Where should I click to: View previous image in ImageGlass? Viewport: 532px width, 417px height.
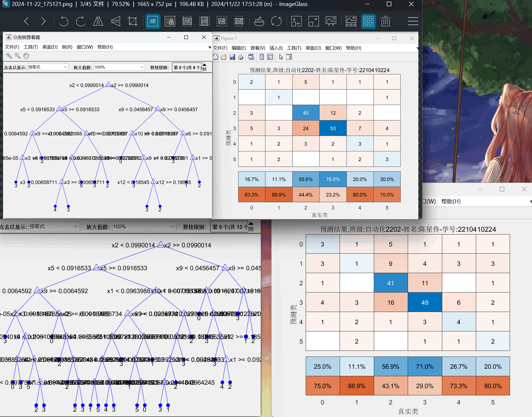(26, 21)
